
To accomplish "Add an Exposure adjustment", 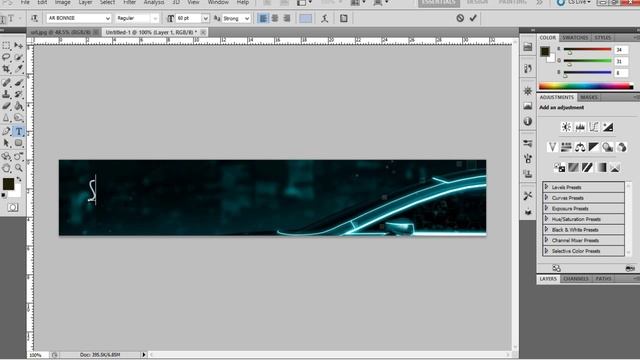I will [x=608, y=127].
